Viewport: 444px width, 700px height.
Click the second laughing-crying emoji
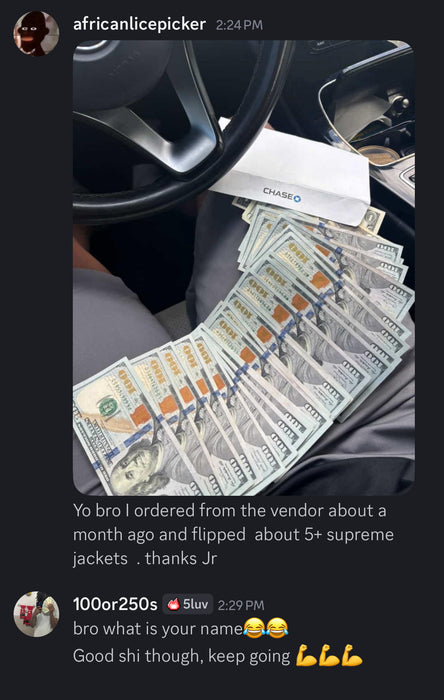[277, 628]
